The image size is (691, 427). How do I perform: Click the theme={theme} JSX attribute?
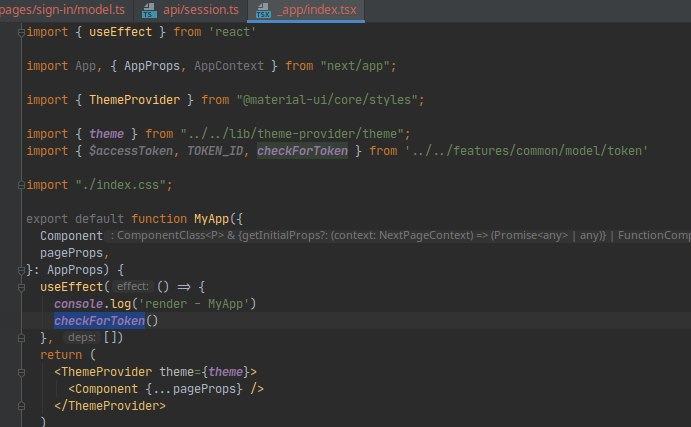pyautogui.click(x=204, y=372)
